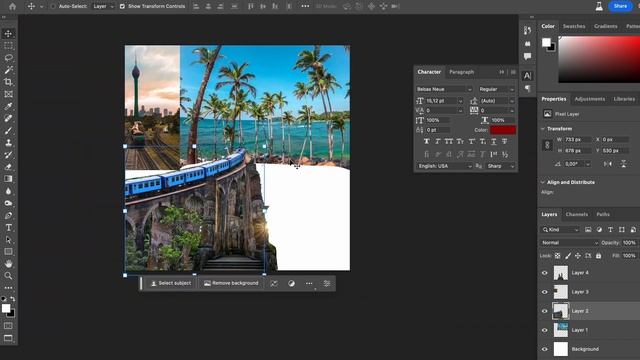This screenshot has height=360, width=640.
Task: Switch to Paragraph tab
Action: click(x=462, y=72)
